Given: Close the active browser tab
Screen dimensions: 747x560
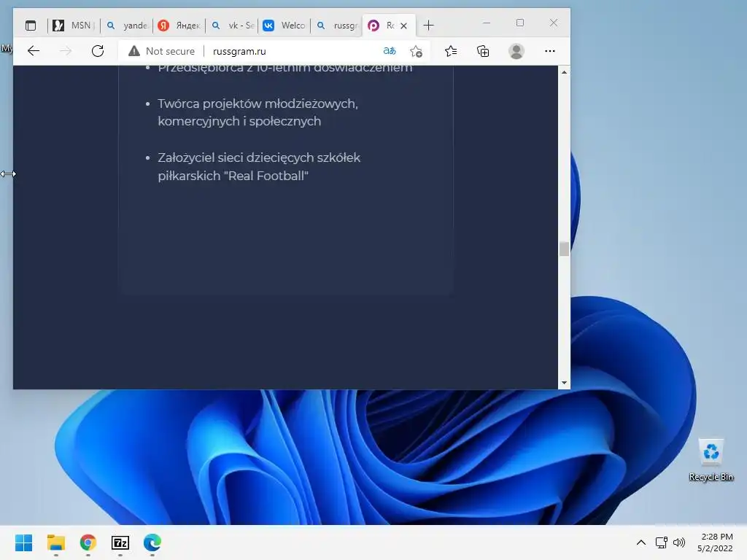Looking at the screenshot, I should (x=403, y=26).
